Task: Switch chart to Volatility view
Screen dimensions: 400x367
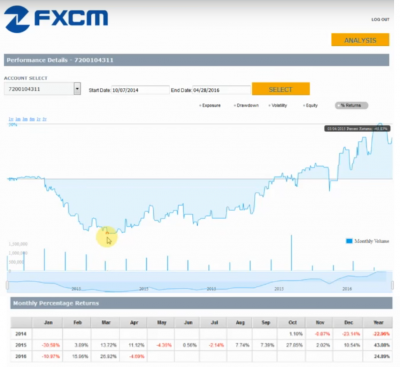Action: point(278,105)
